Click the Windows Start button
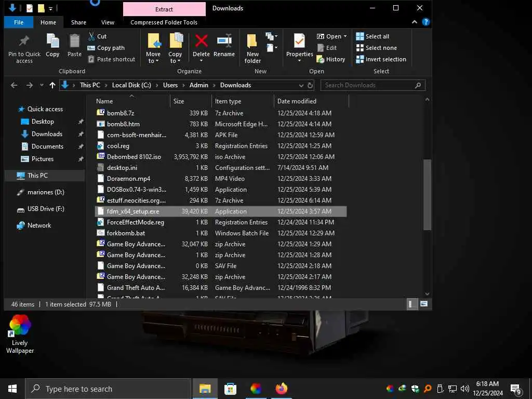The height and width of the screenshot is (399, 532). click(12, 389)
